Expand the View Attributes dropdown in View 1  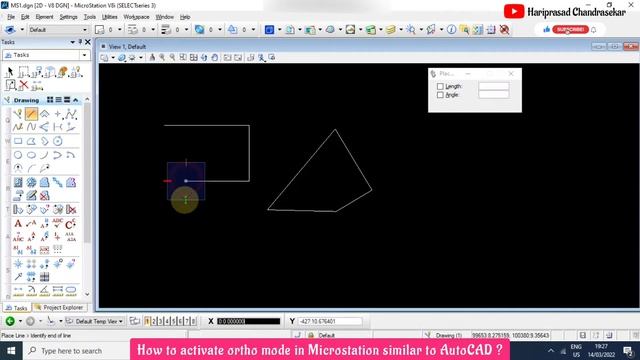[x=113, y=58]
